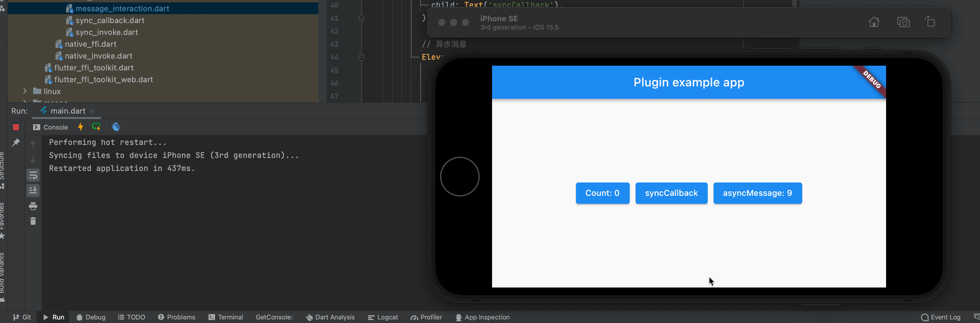
Task: Rotate the simulator device icon
Action: pyautogui.click(x=930, y=22)
